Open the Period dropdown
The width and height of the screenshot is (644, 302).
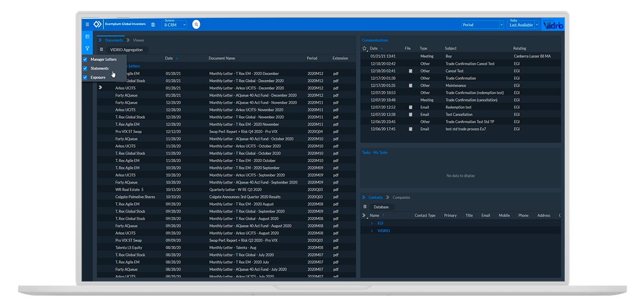tap(483, 25)
